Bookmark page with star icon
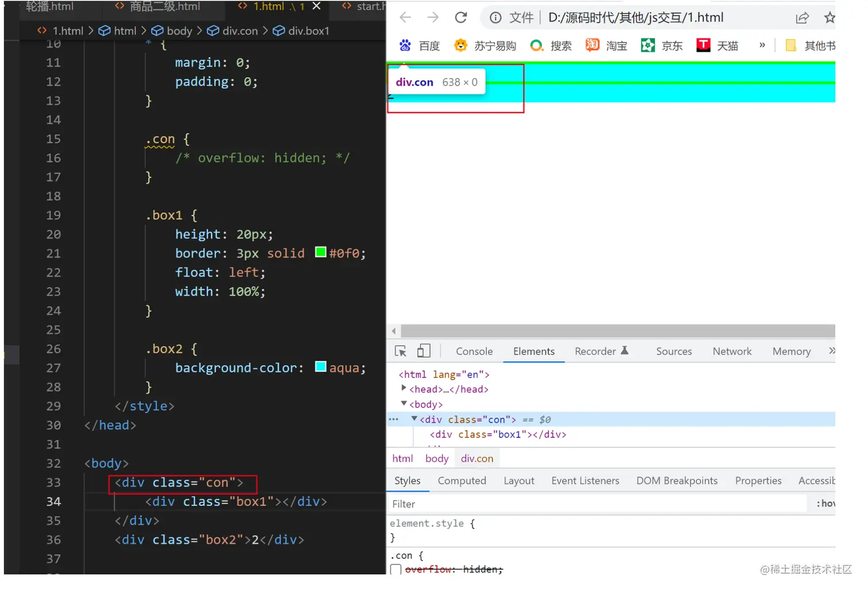Image resolution: width=868 pixels, height=591 pixels. click(x=830, y=18)
